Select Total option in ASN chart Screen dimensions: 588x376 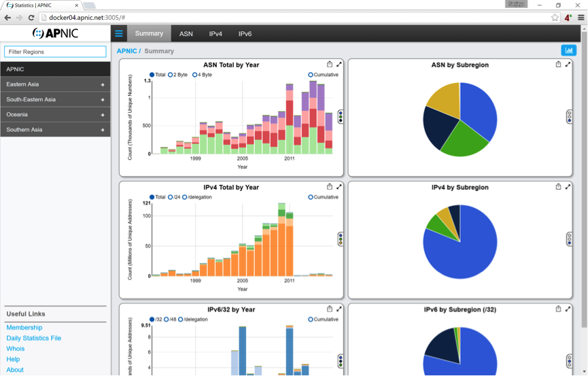pyautogui.click(x=158, y=75)
